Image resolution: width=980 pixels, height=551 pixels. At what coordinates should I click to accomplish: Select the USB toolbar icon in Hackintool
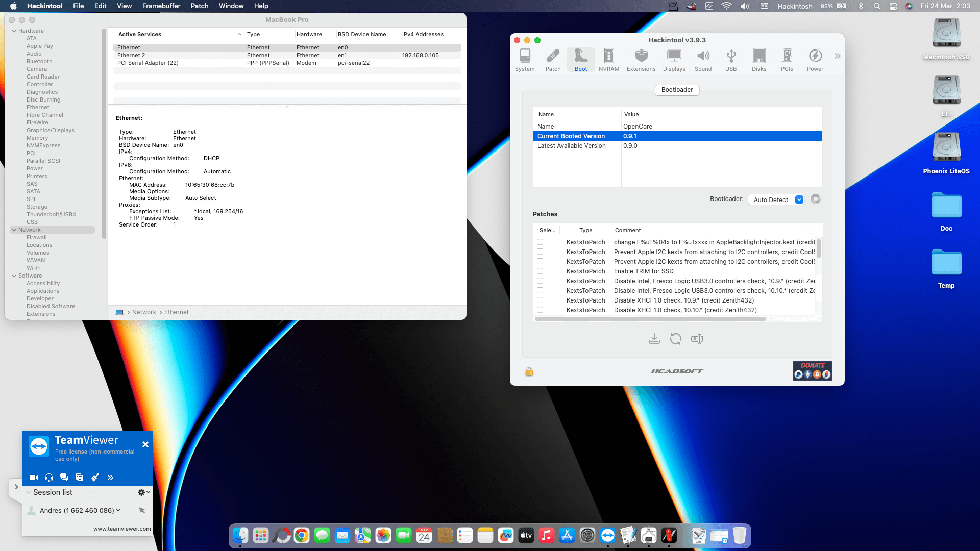click(731, 60)
